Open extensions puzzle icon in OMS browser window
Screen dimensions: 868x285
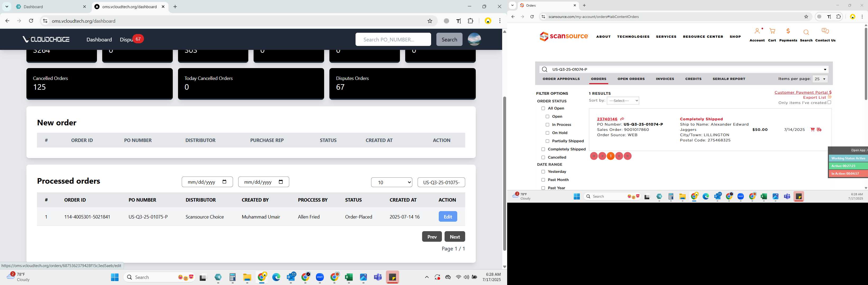(x=470, y=21)
